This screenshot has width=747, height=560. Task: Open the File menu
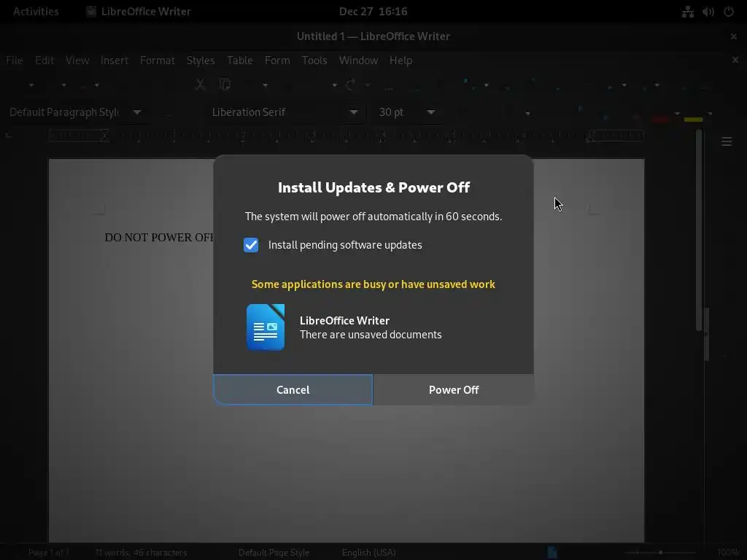(15, 61)
